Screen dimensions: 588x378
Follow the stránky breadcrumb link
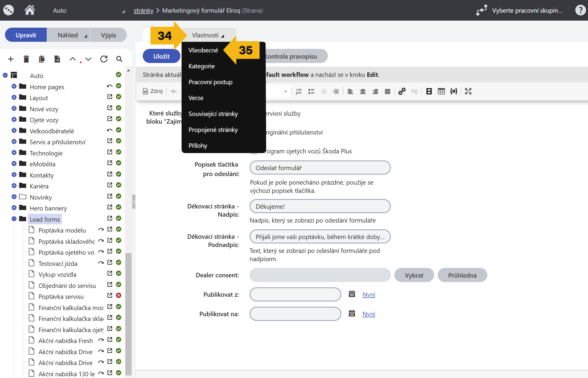(143, 11)
